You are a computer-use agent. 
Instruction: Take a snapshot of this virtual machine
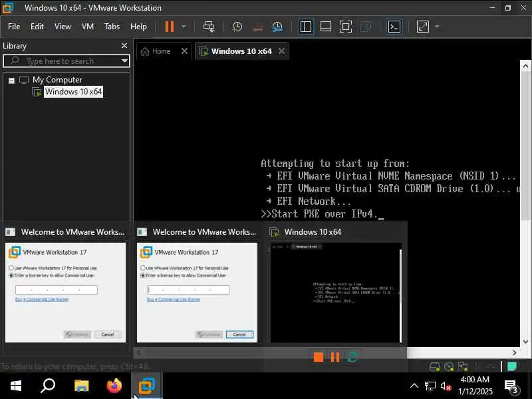(237, 27)
